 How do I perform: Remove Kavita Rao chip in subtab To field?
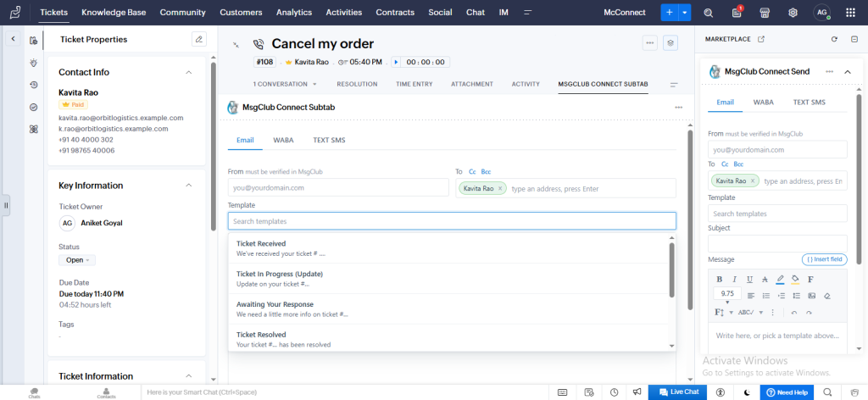500,189
